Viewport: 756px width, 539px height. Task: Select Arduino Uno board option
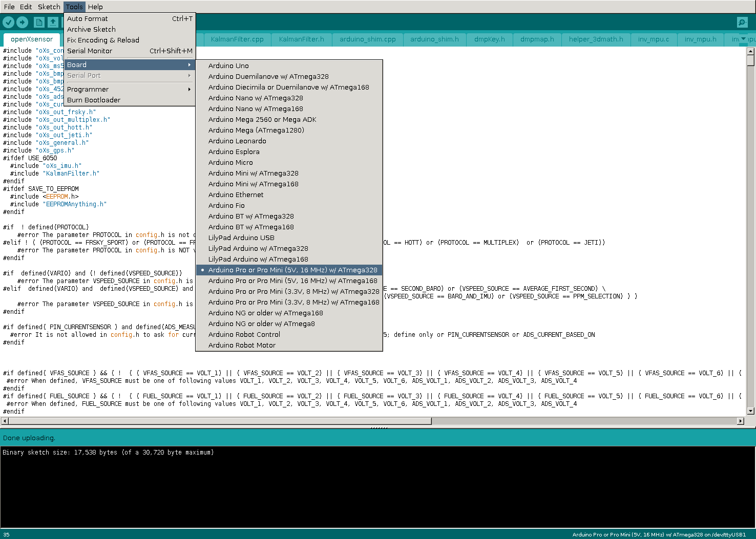pyautogui.click(x=228, y=66)
